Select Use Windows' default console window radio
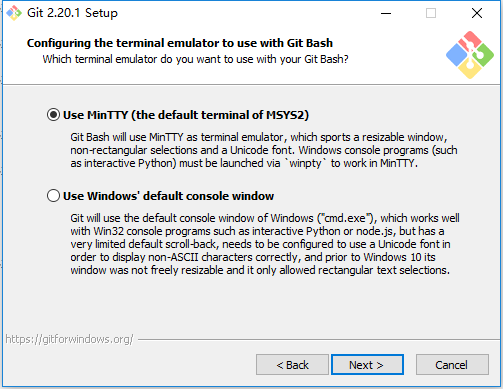Screen dimensions: 503x389 pyautogui.click(x=53, y=196)
